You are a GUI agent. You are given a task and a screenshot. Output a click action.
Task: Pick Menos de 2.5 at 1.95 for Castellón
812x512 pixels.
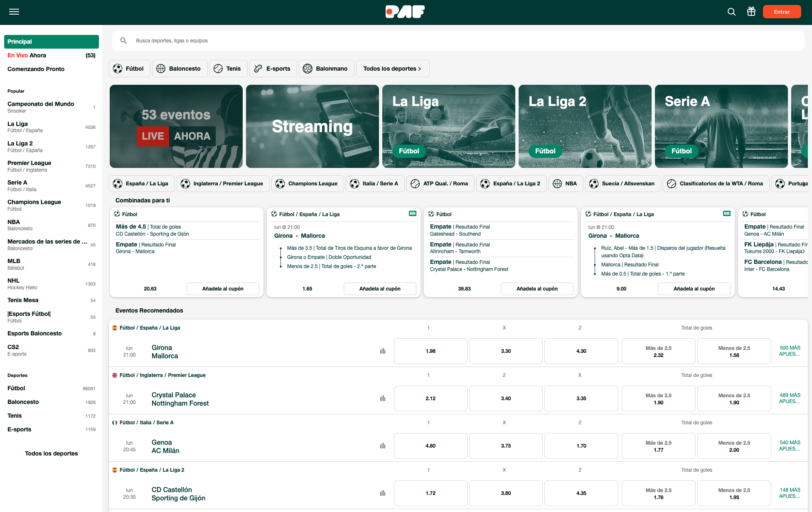tap(734, 493)
